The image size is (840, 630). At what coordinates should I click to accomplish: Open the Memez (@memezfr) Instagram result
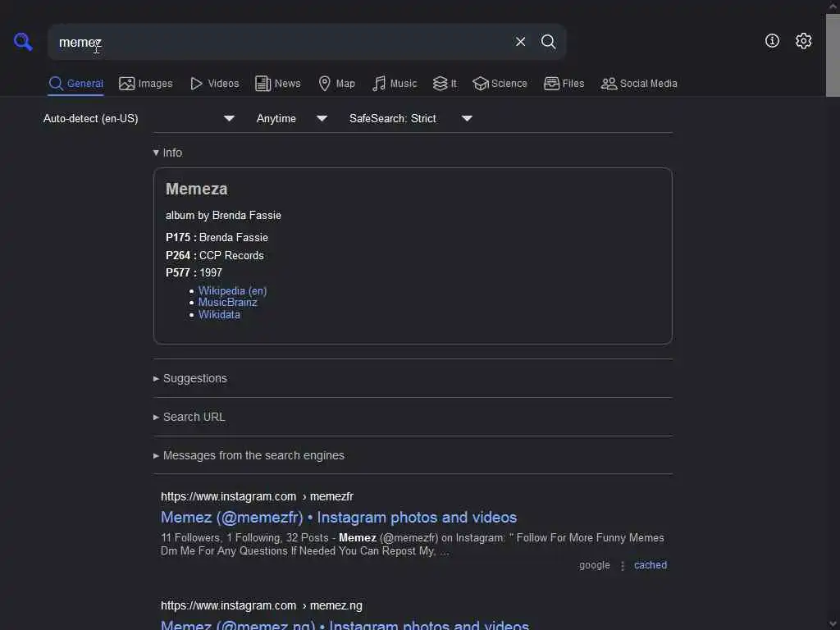(339, 518)
